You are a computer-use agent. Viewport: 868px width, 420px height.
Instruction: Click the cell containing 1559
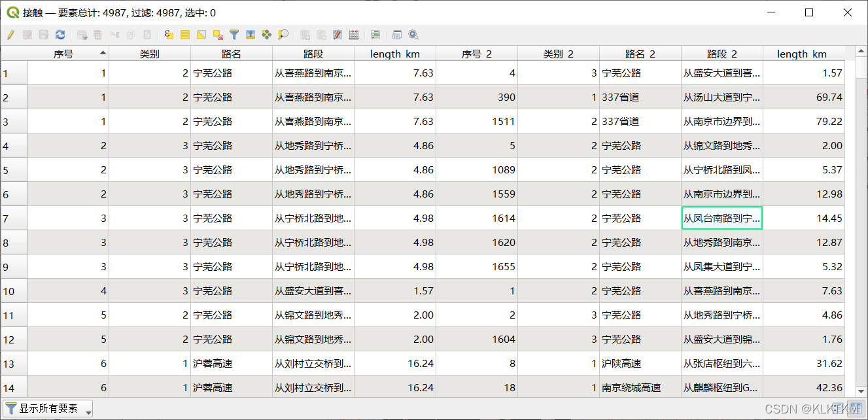point(477,194)
